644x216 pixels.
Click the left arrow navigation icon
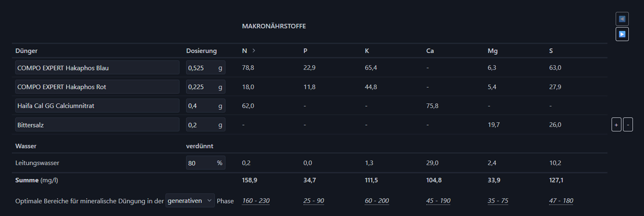(x=622, y=19)
